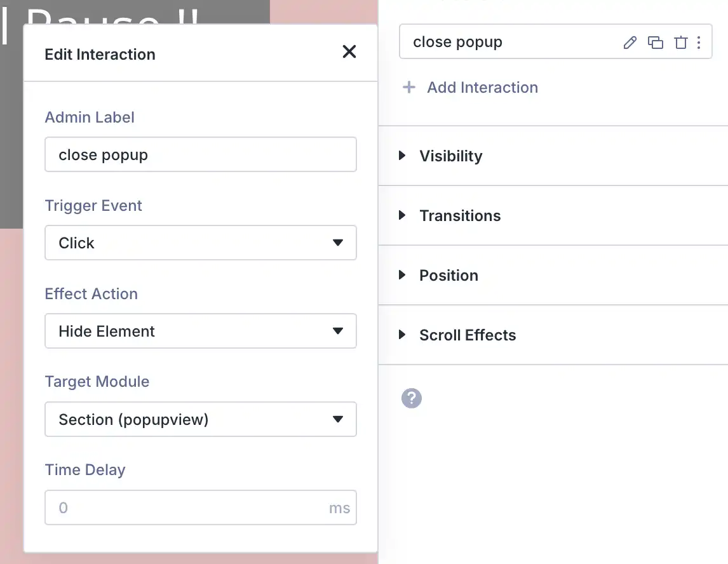Open the Trigger Event dropdown
The height and width of the screenshot is (564, 728).
[x=201, y=243]
